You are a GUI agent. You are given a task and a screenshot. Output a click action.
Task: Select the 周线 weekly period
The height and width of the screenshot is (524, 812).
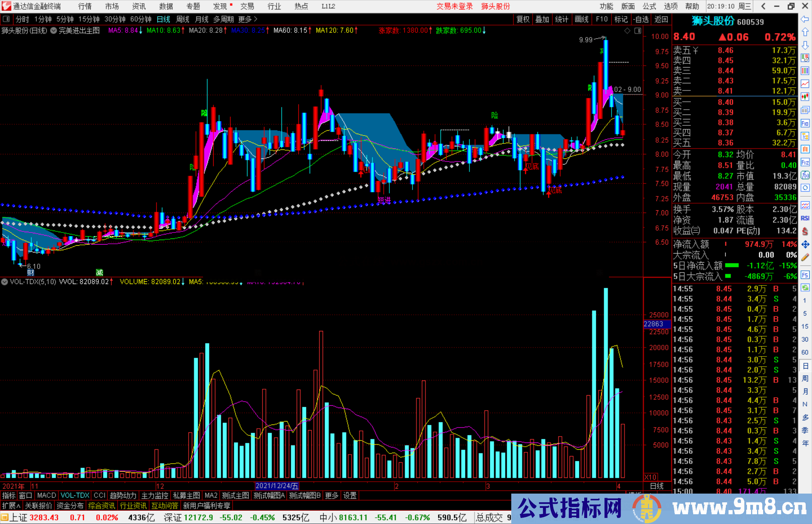coord(183,19)
